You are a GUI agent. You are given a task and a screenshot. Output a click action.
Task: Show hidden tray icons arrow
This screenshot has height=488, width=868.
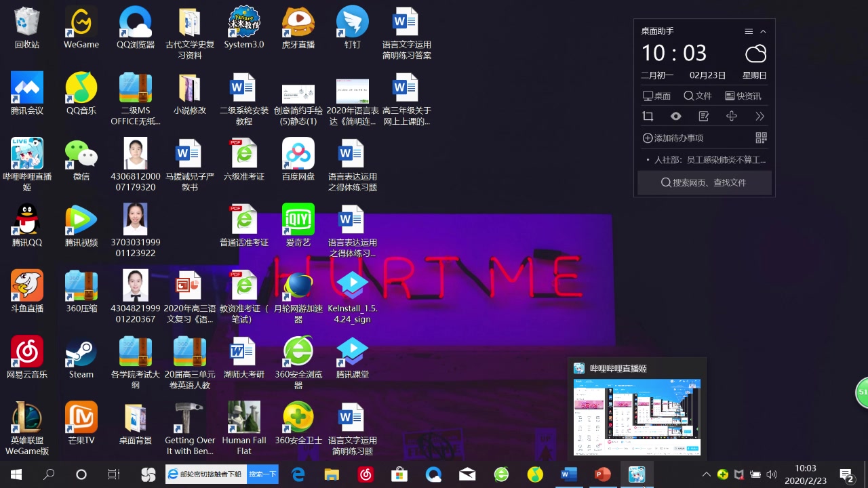pos(706,474)
